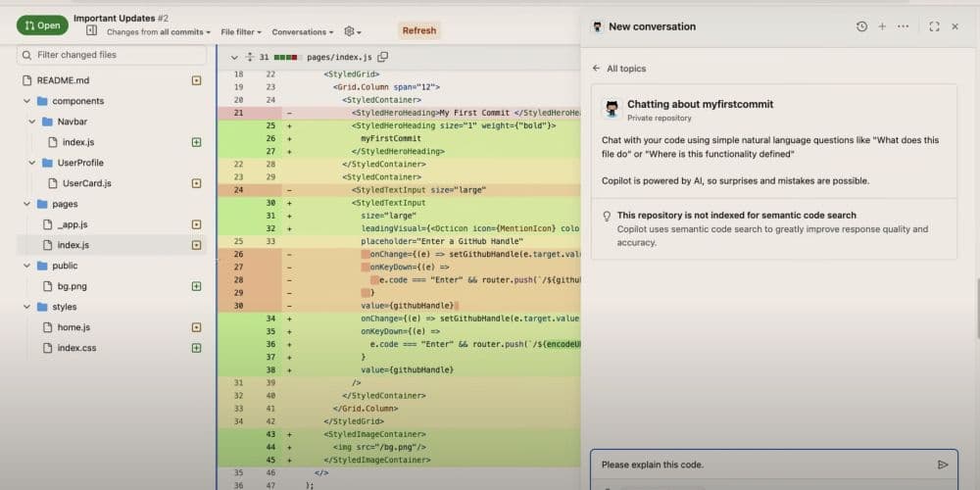The height and width of the screenshot is (490, 980).
Task: Collapse the pages/index.js file diff
Action: [x=234, y=58]
